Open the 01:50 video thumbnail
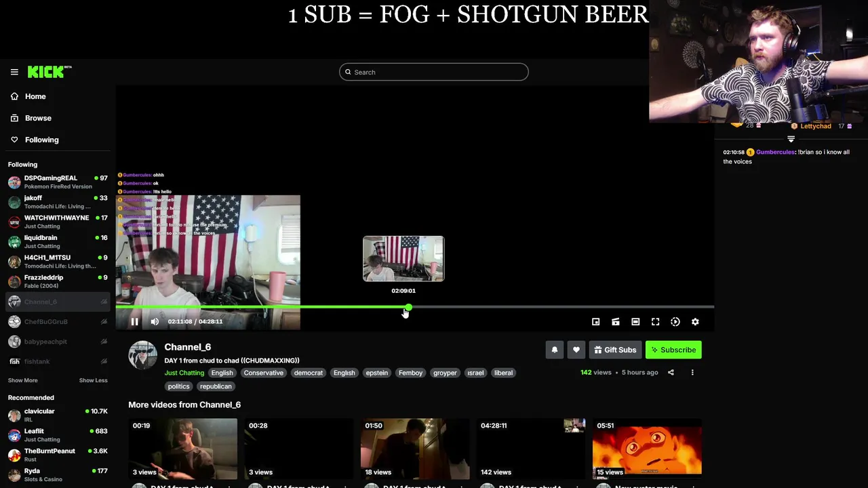 pyautogui.click(x=415, y=449)
